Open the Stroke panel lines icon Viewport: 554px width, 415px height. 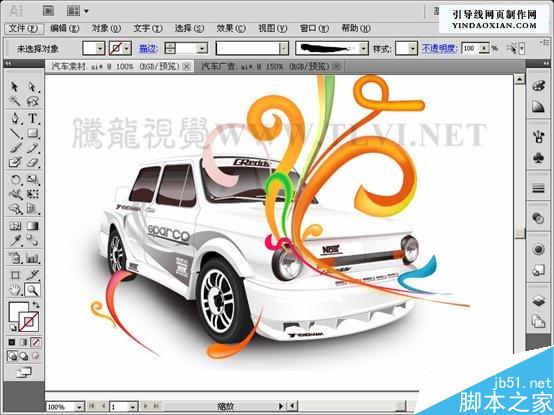tap(538, 189)
